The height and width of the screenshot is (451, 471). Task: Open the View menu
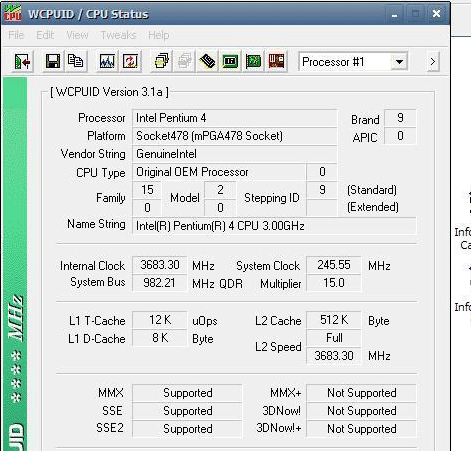pos(77,35)
